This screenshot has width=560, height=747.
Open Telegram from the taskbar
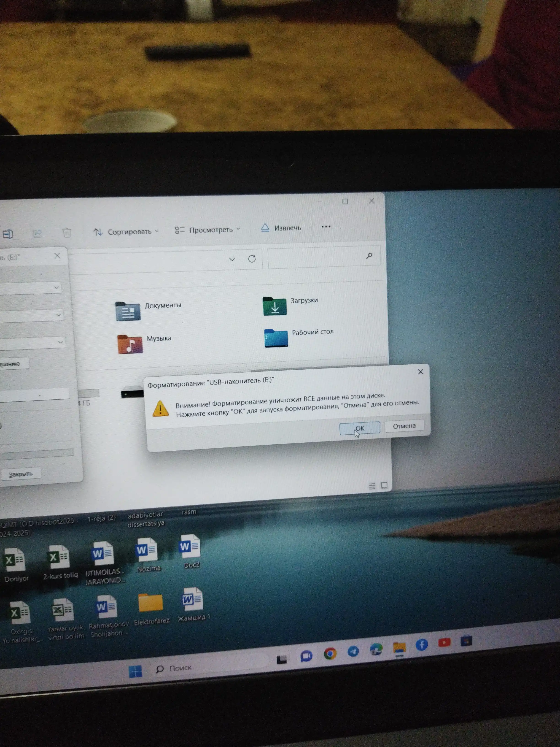(x=353, y=651)
